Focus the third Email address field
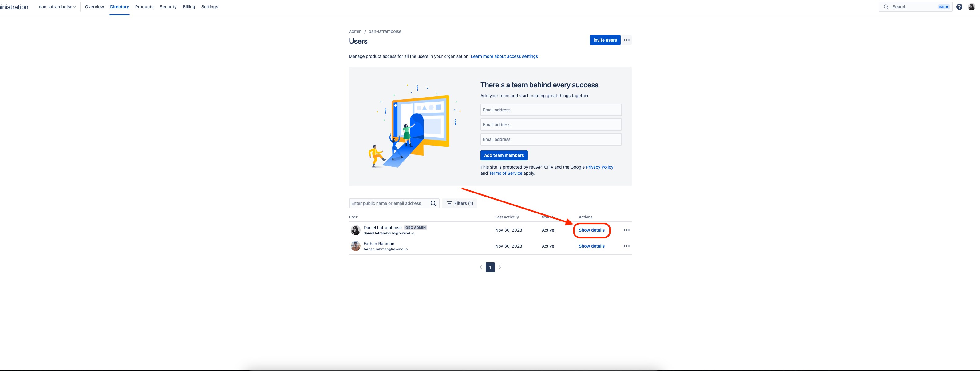The image size is (980, 371). [x=551, y=139]
